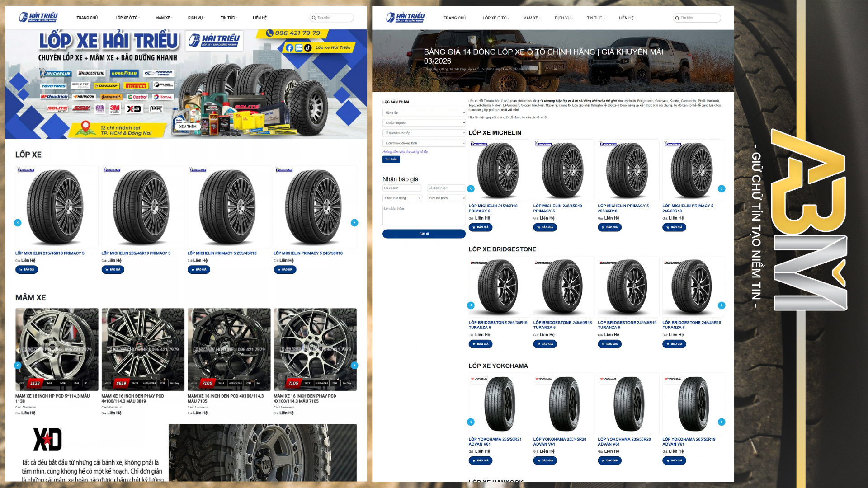The height and width of the screenshot is (488, 868).
Task: Click the previous arrow of the MÂM XE carousel
Action: [x=18, y=366]
